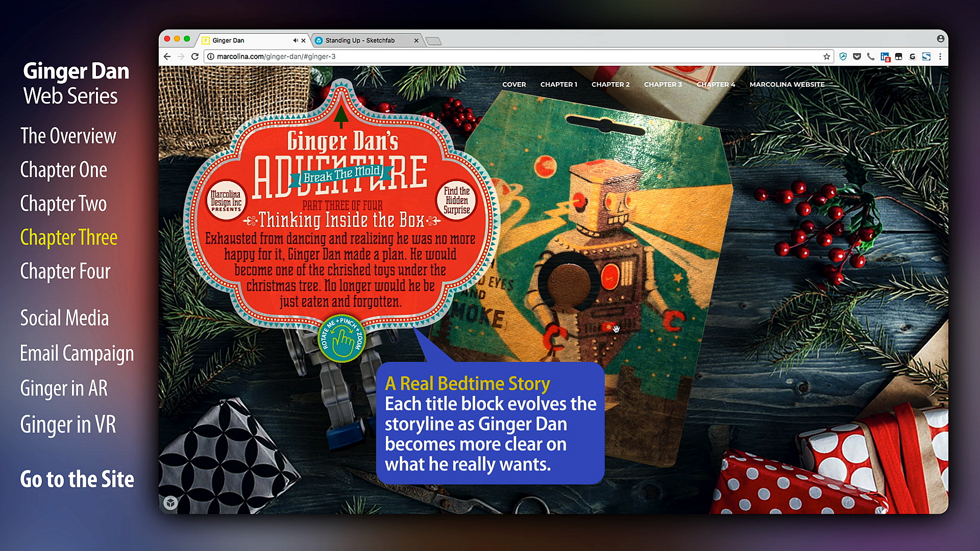Click the Tampermonkey extension icon
The height and width of the screenshot is (551, 980).
tap(899, 57)
